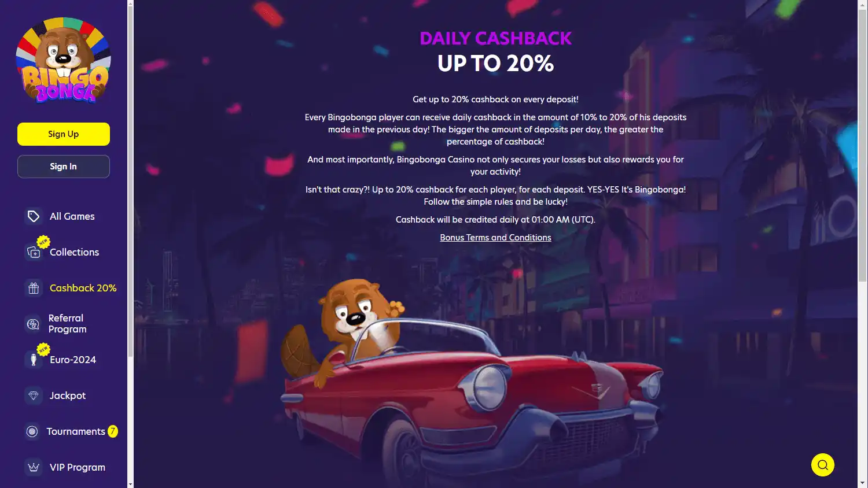Open the Tournaments section label

[76, 431]
